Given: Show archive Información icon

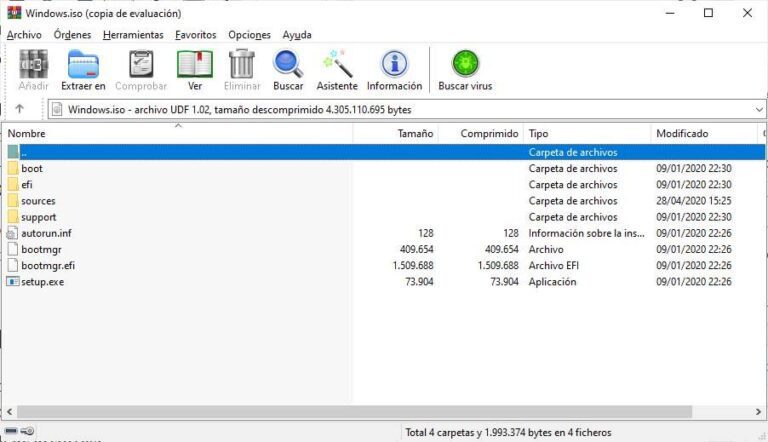Looking at the screenshot, I should 394,64.
